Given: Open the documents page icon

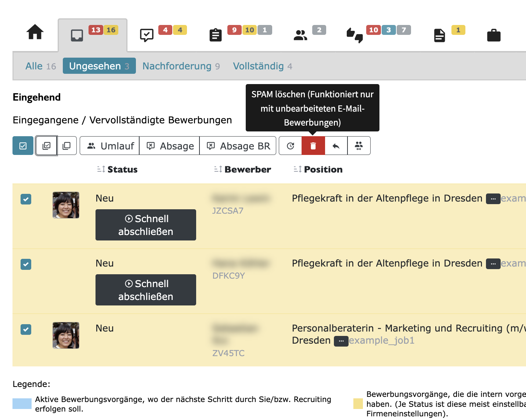Looking at the screenshot, I should 439,35.
